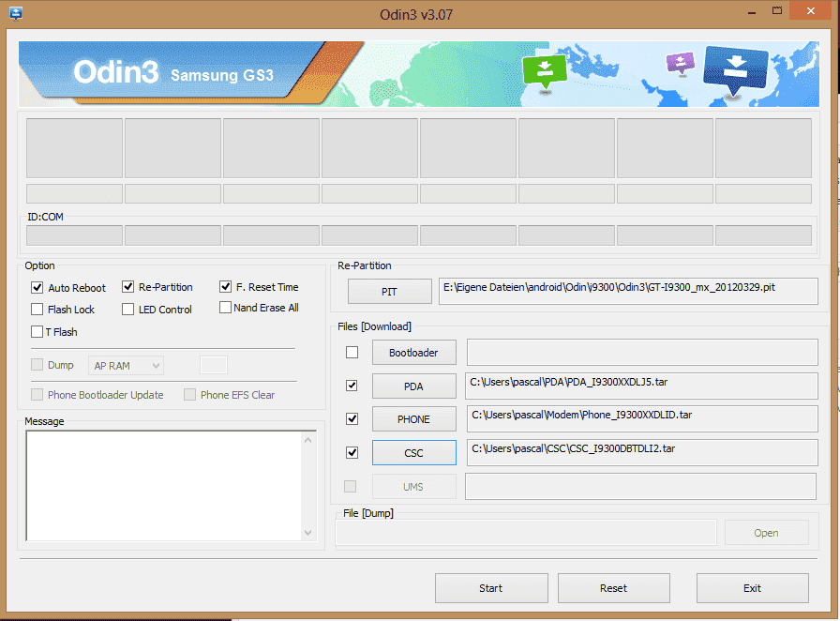Click the disabled UMS checkbox
Viewport: 840px width, 621px height.
click(x=350, y=487)
